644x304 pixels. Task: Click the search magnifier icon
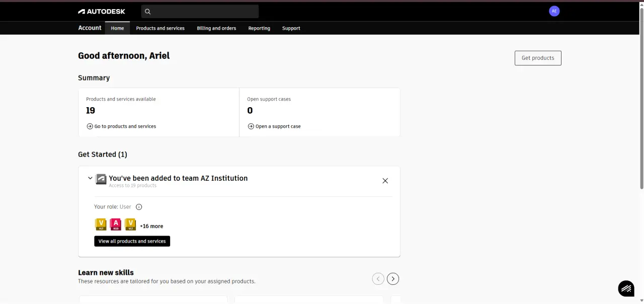tap(147, 11)
